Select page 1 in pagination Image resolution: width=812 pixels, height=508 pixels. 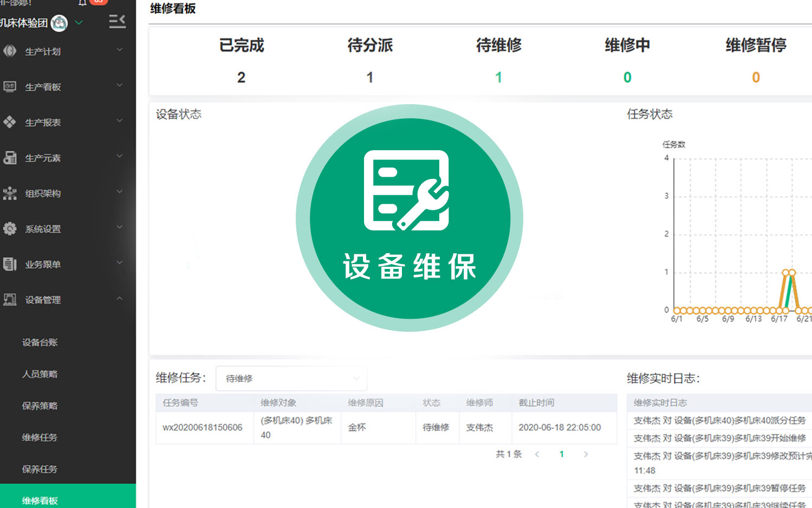562,454
